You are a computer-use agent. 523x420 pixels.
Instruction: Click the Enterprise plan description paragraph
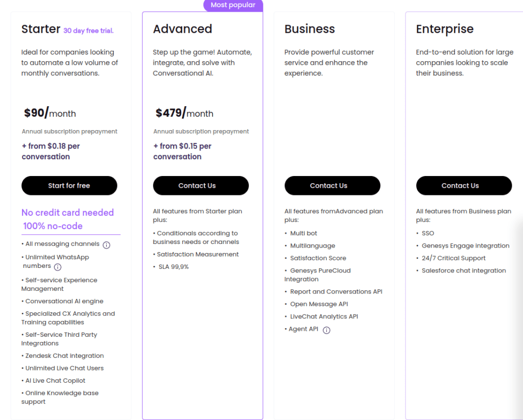(465, 63)
